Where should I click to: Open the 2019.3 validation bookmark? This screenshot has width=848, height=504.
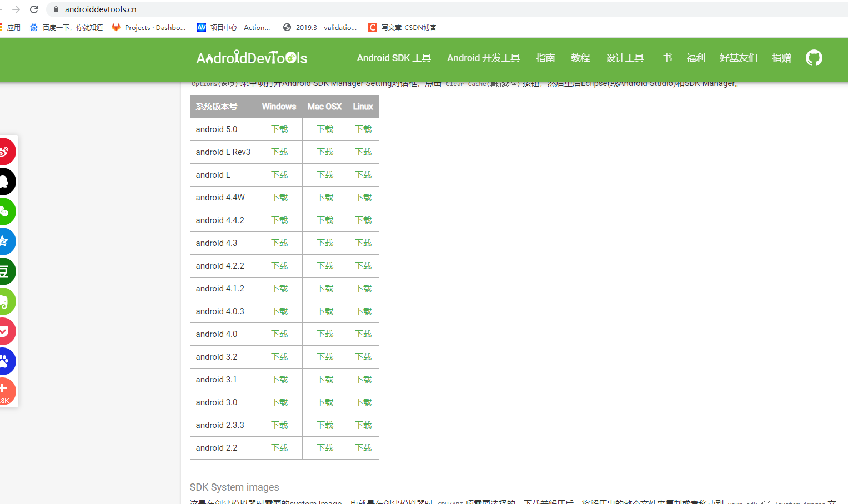coord(320,27)
